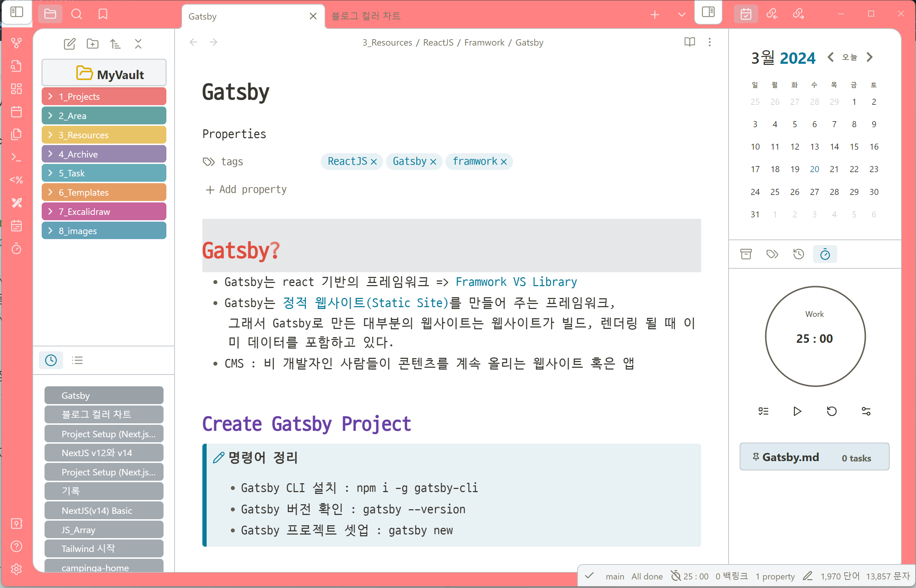Viewport: 916px width, 588px height.
Task: Open the Framwork VS Library link
Action: coord(516,282)
